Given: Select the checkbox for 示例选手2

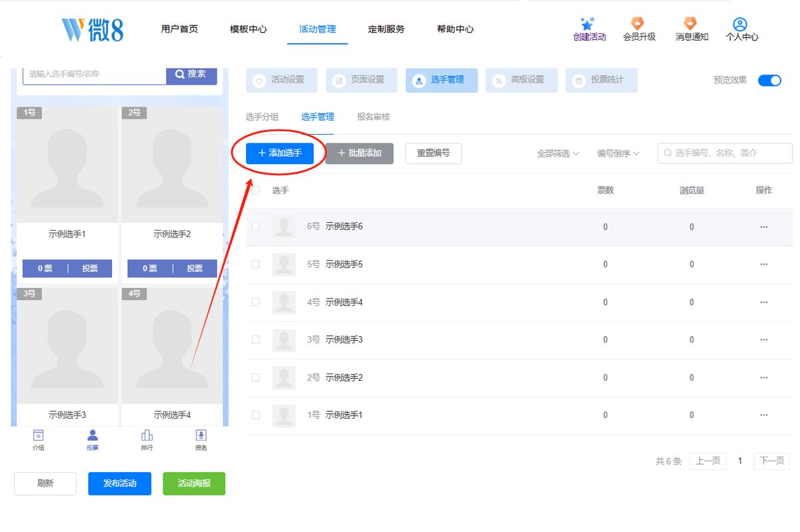Looking at the screenshot, I should (255, 377).
